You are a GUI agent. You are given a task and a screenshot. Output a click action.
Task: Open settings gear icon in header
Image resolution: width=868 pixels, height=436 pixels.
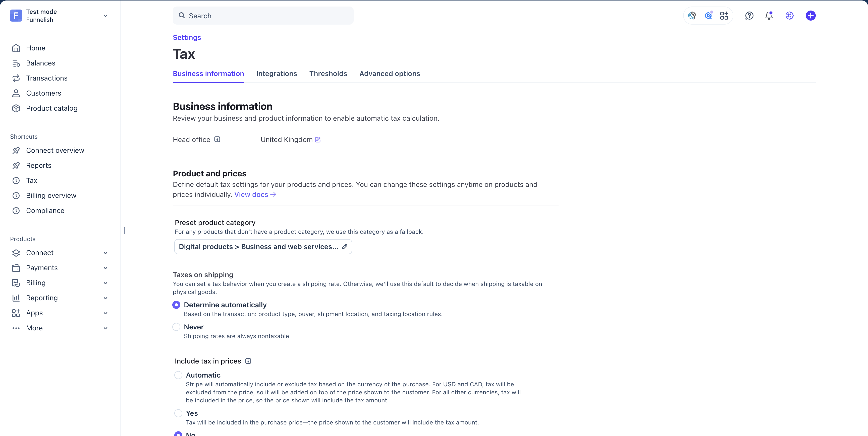click(789, 16)
